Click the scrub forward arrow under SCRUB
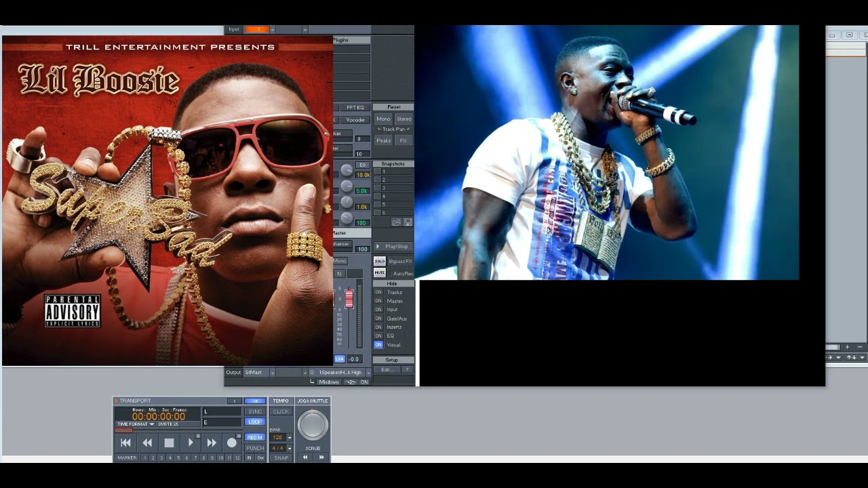The image size is (868, 488). pos(321,457)
